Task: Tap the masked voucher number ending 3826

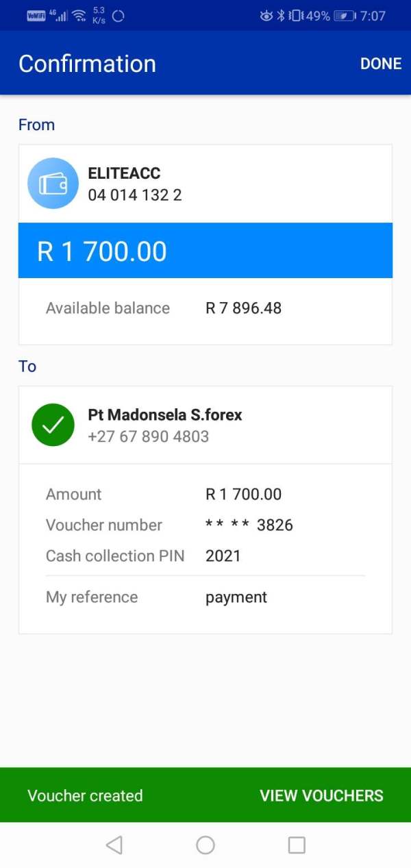Action: click(249, 525)
